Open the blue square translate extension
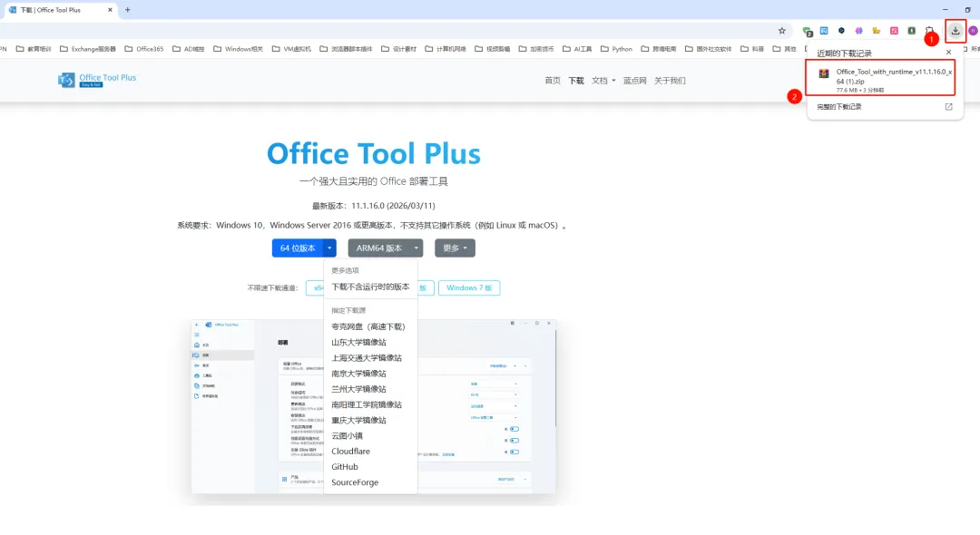 [824, 31]
